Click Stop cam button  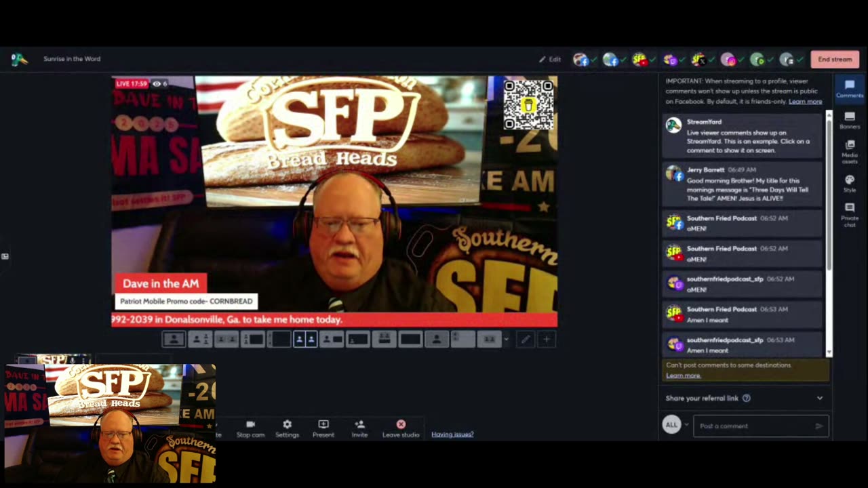point(250,428)
